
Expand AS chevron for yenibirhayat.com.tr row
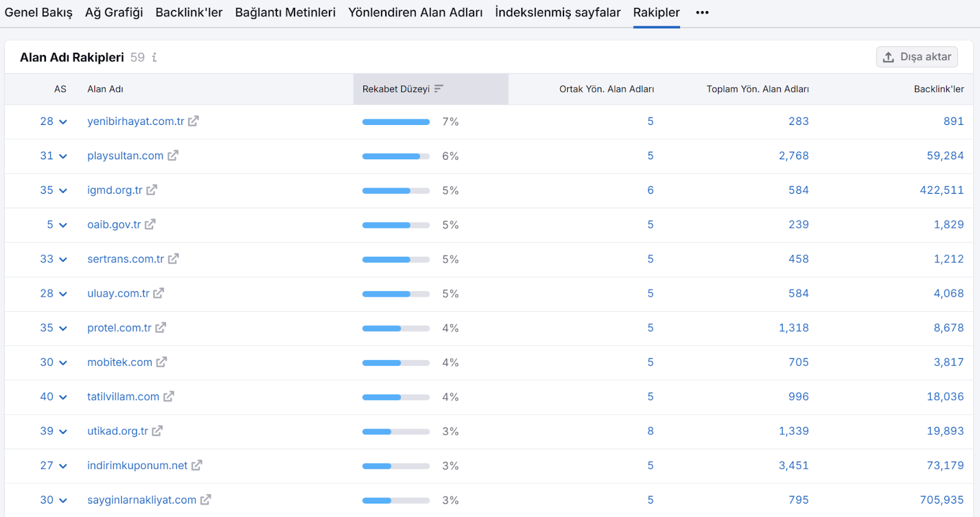(62, 122)
